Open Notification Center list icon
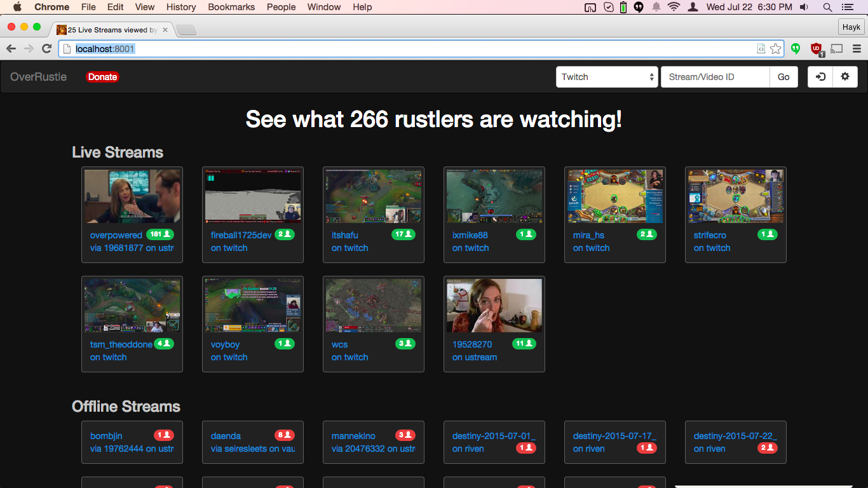This screenshot has width=868, height=488. point(848,7)
